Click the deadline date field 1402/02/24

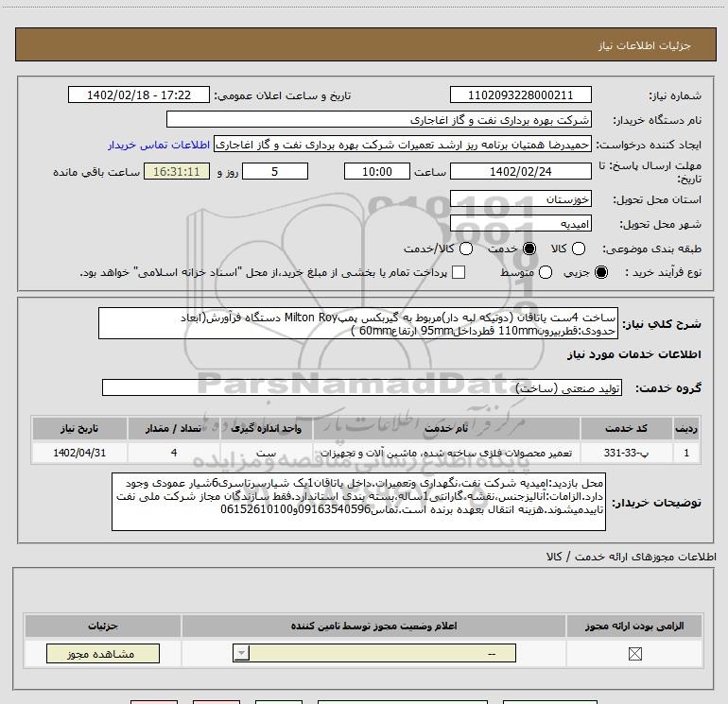click(520, 172)
